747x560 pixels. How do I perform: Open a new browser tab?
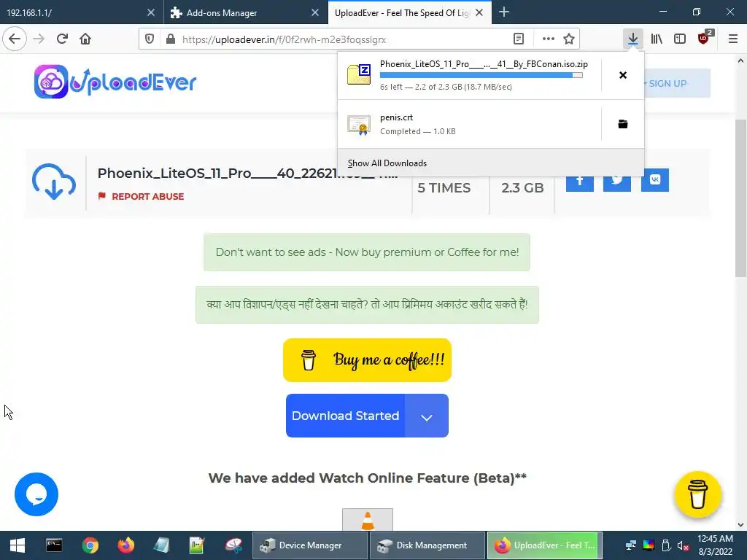tap(504, 12)
